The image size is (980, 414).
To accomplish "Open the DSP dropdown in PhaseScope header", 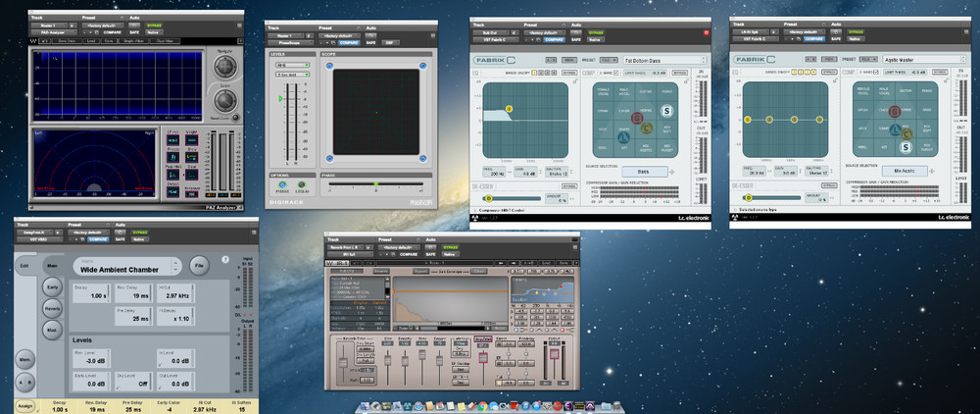I will [x=389, y=42].
